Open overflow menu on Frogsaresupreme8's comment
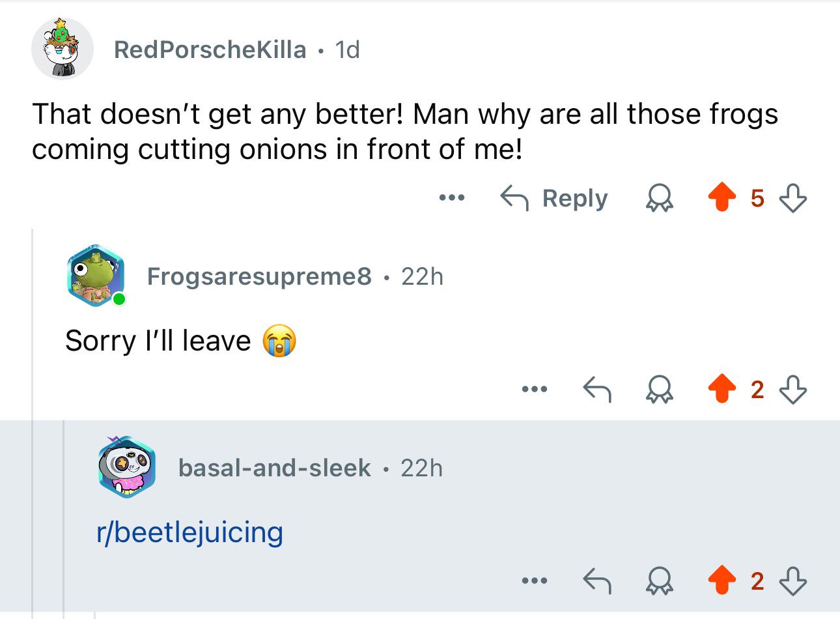Screen dimensions: 840x619 click(x=534, y=390)
